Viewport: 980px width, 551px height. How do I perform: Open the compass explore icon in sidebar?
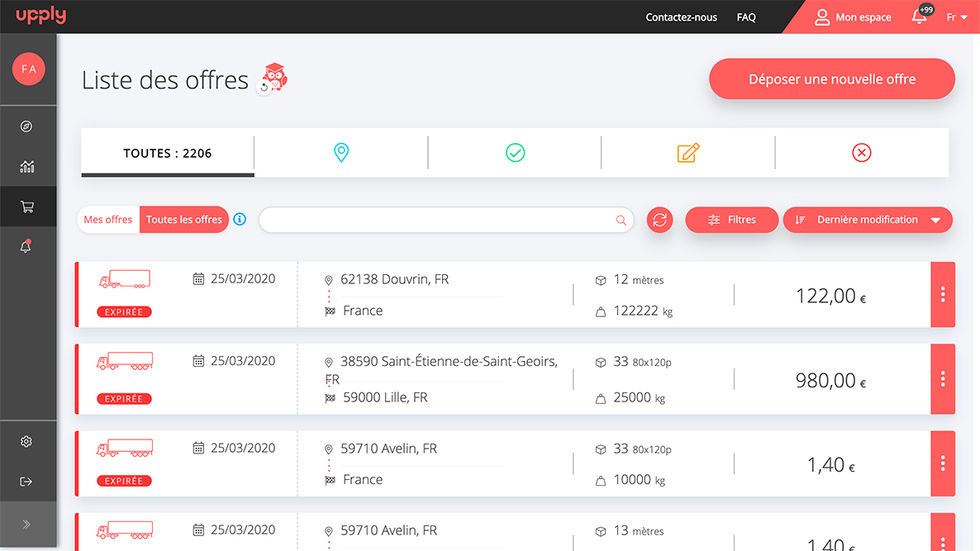[26, 126]
